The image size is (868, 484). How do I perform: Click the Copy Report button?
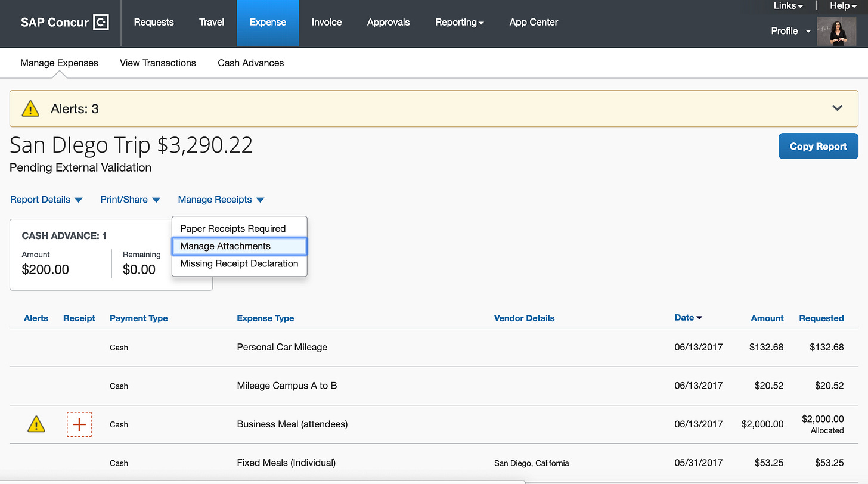pyautogui.click(x=818, y=146)
